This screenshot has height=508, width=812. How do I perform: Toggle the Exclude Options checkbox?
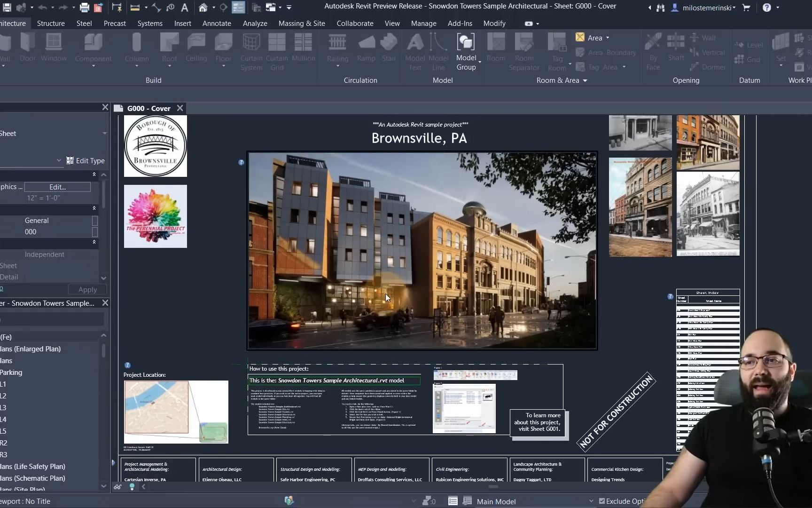pos(602,501)
